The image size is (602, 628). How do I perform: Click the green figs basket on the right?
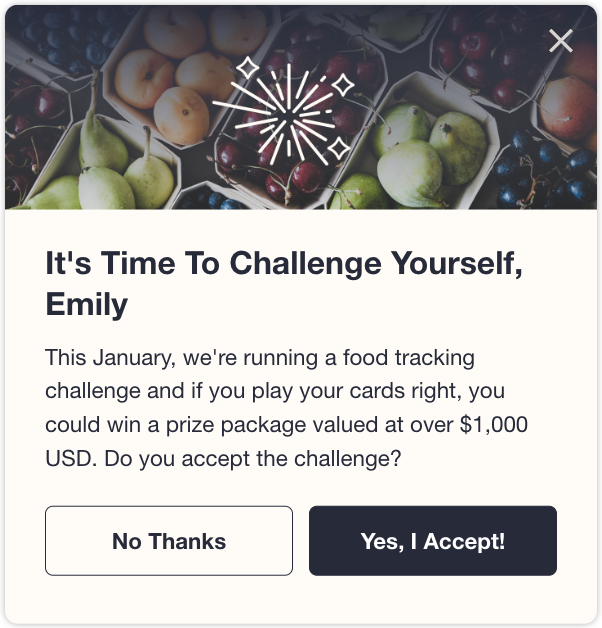tap(427, 154)
